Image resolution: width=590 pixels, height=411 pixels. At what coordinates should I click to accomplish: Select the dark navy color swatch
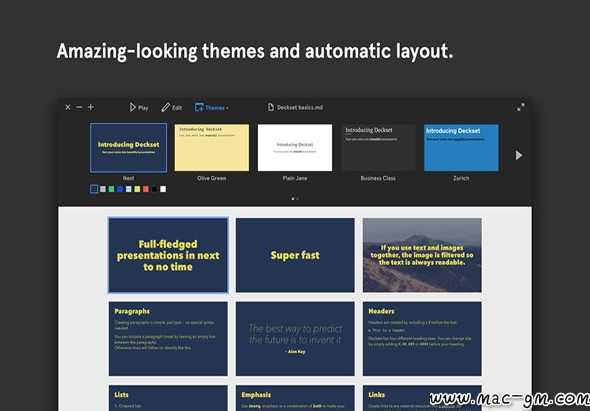click(94, 189)
